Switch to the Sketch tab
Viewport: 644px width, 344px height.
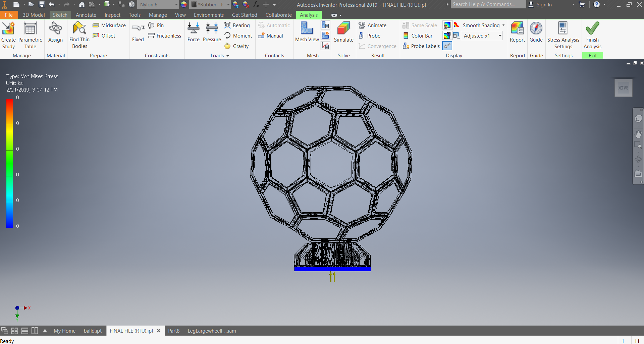(x=60, y=15)
